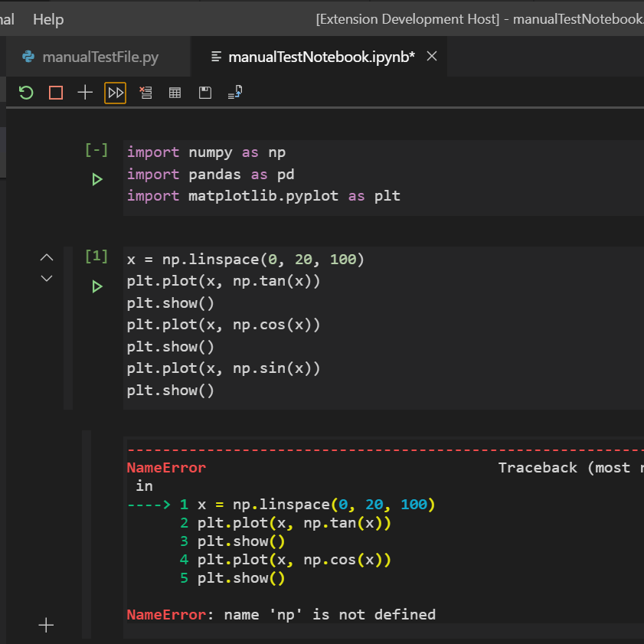Run the imports cell with its play button
The image size is (644, 644).
[x=96, y=179]
